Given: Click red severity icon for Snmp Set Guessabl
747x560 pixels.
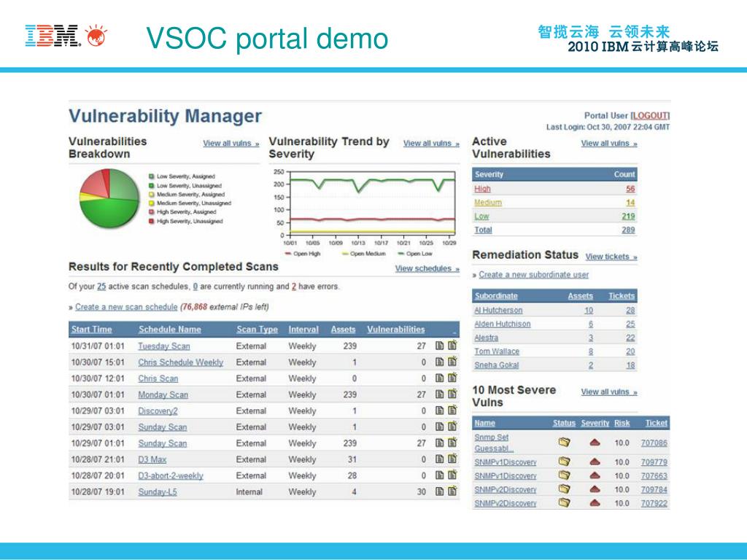Looking at the screenshot, I should point(595,443).
